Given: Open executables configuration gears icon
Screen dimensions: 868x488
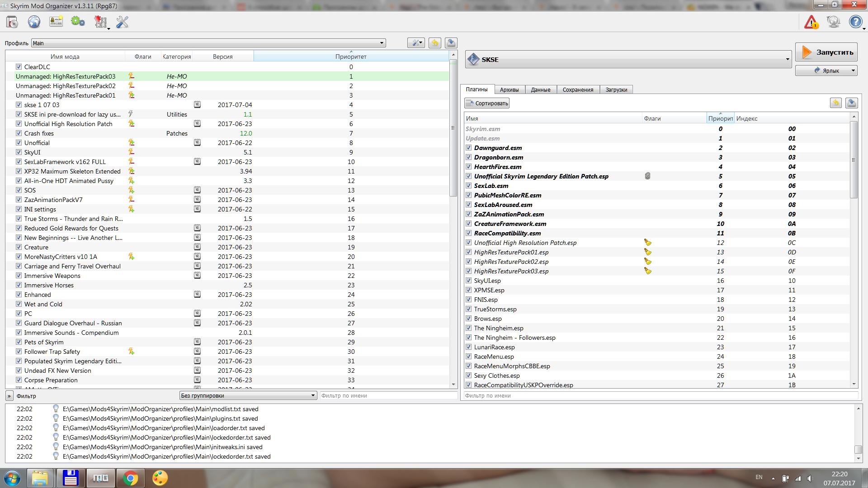Looking at the screenshot, I should coord(78,22).
